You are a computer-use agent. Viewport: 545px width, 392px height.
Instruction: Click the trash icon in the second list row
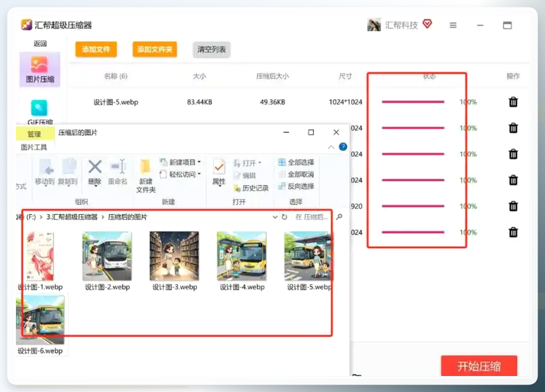click(x=513, y=128)
